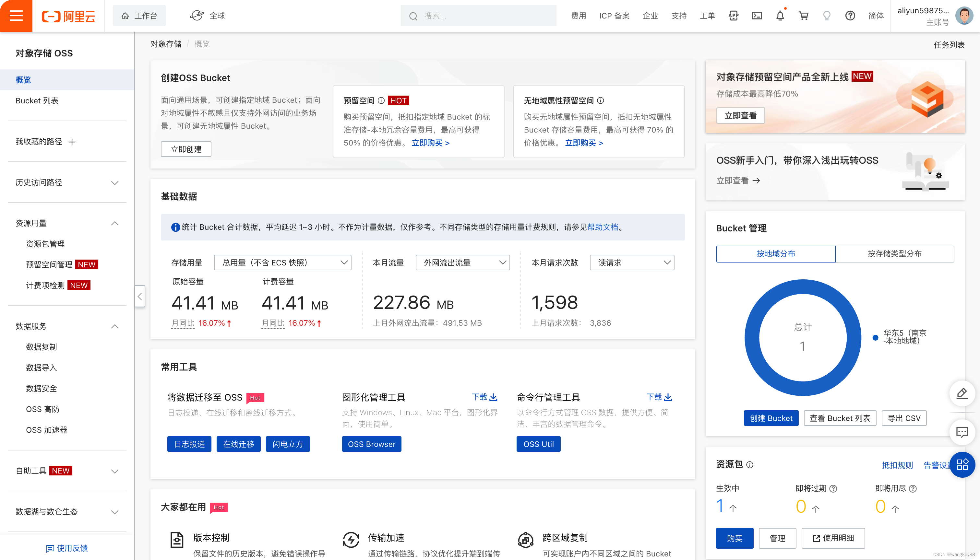Open 资源包管理 in sidebar
Screen dimensions: 980x560
45,244
